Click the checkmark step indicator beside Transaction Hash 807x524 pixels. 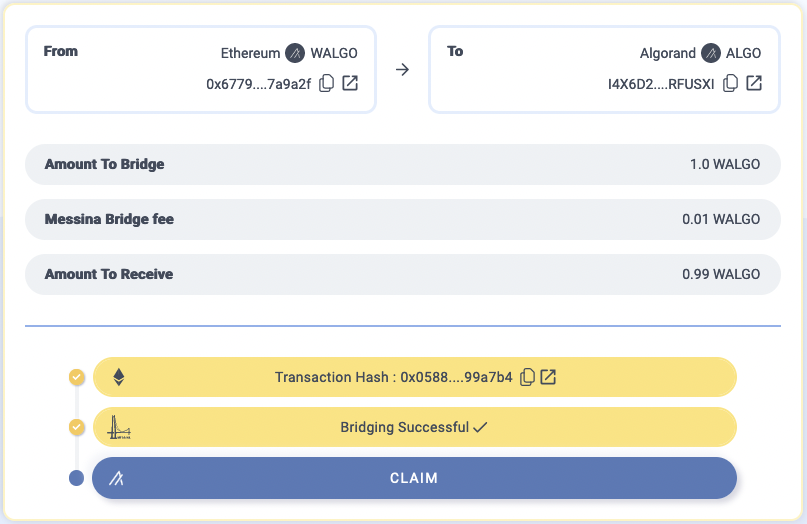coord(77,377)
